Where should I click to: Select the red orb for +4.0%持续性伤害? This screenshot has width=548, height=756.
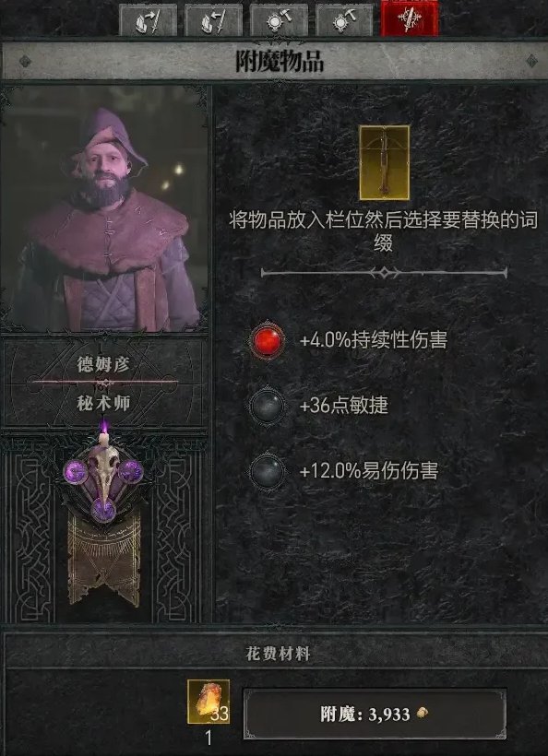[x=268, y=340]
